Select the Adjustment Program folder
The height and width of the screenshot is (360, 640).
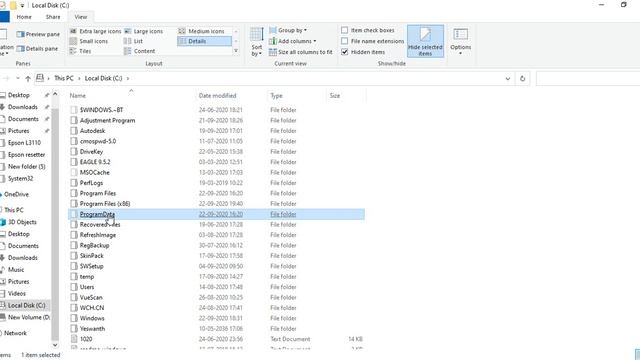[107, 120]
